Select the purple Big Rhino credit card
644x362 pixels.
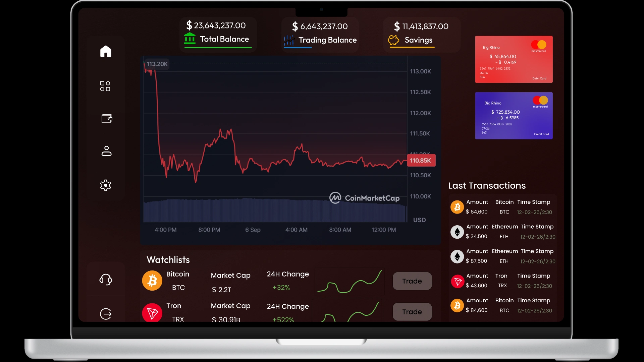click(514, 116)
